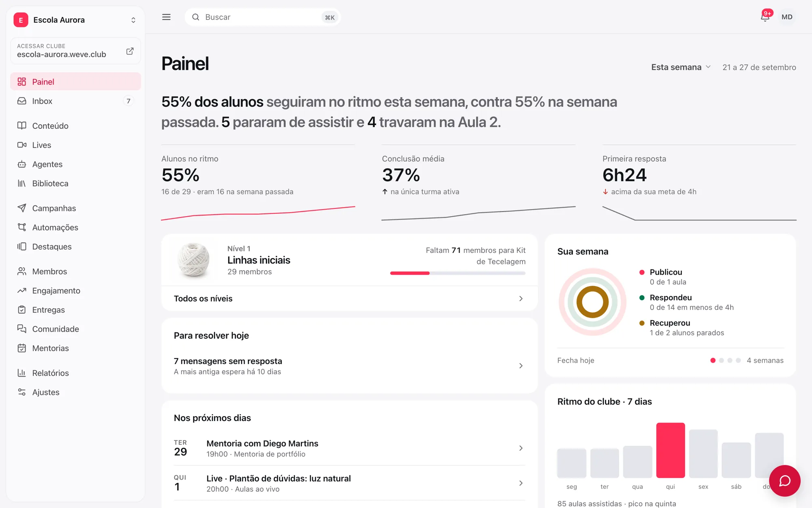This screenshot has height=508, width=812.
Task: Open Inbox with 7 unread
Action: (x=76, y=101)
